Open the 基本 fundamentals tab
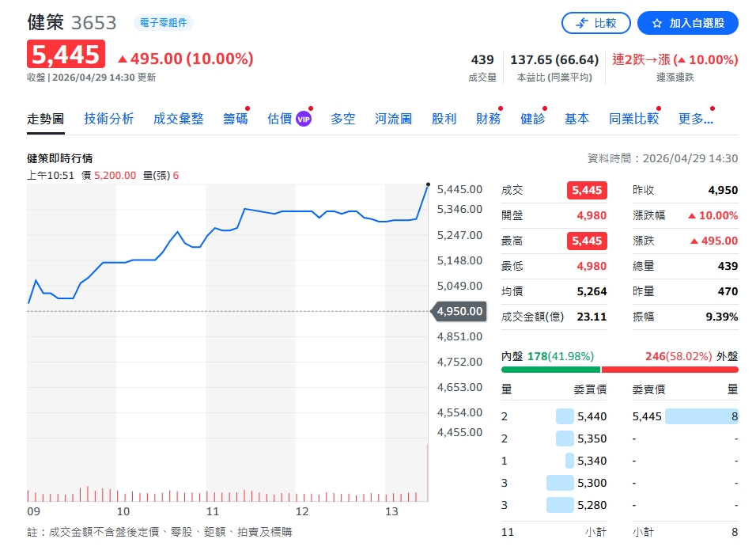The height and width of the screenshot is (558, 756). [577, 117]
